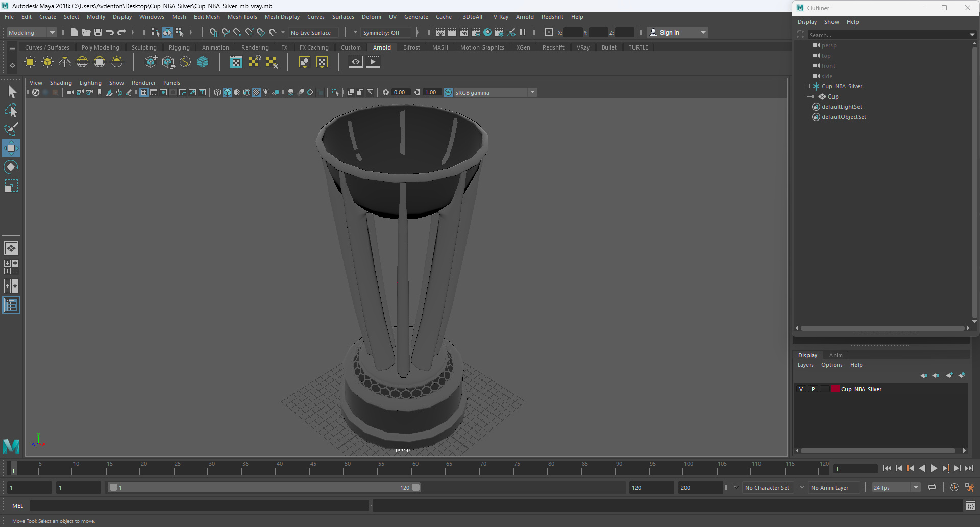Toggle viewport grid display icon

pos(144,92)
